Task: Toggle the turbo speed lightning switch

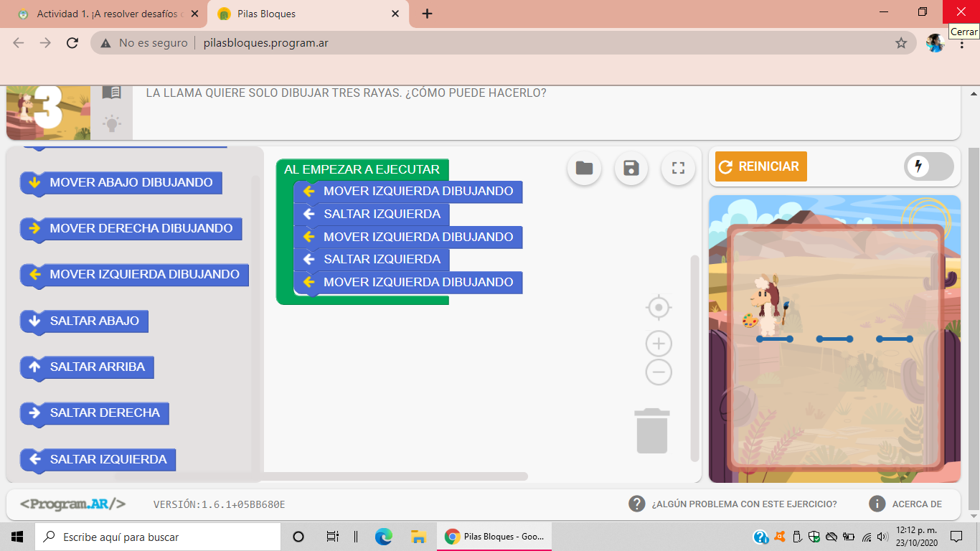Action: 928,167
